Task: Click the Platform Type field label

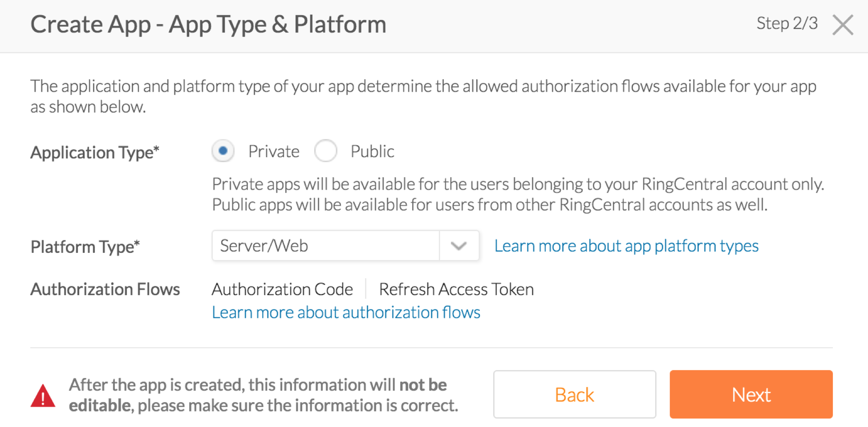Action: tap(85, 247)
